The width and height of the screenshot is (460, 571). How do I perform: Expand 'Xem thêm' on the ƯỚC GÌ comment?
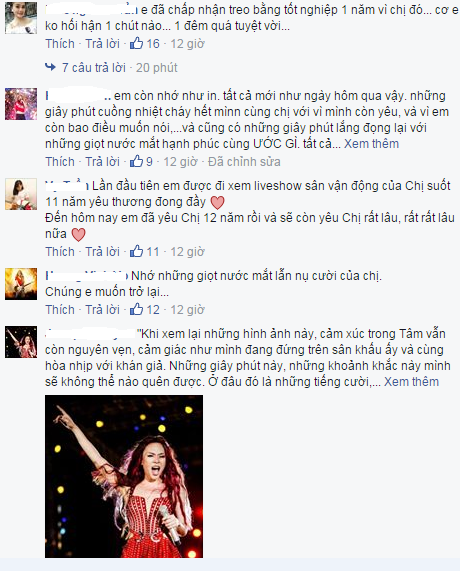(371, 143)
